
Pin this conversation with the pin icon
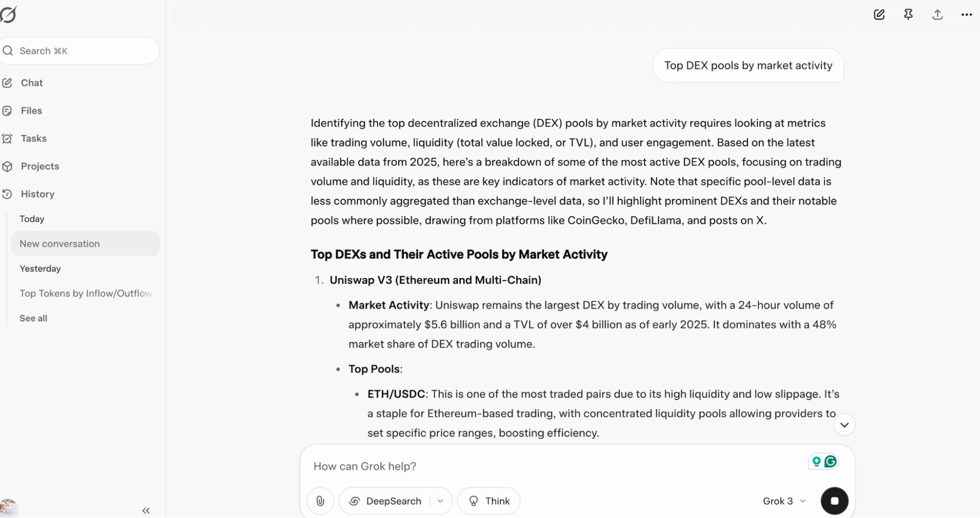click(x=908, y=15)
